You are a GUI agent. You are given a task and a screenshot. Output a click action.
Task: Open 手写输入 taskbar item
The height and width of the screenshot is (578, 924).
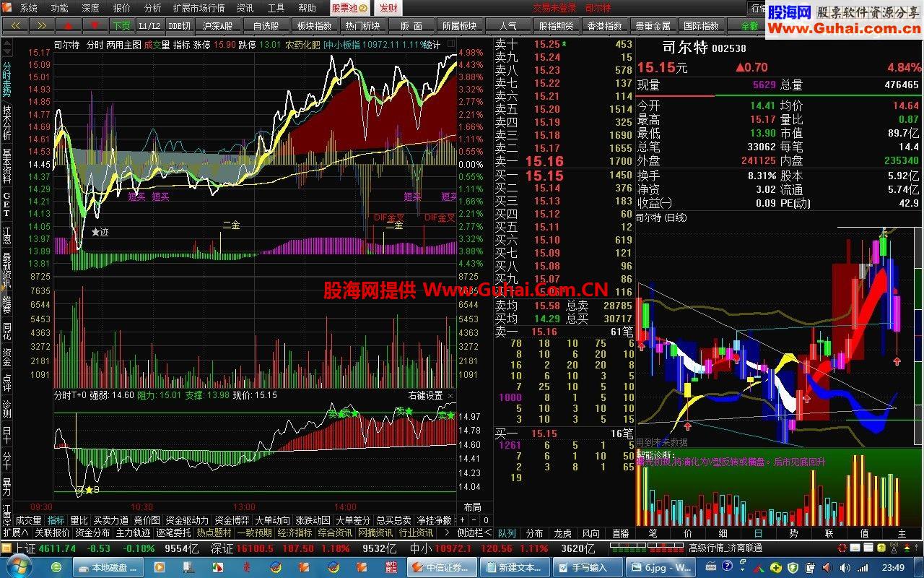point(587,568)
